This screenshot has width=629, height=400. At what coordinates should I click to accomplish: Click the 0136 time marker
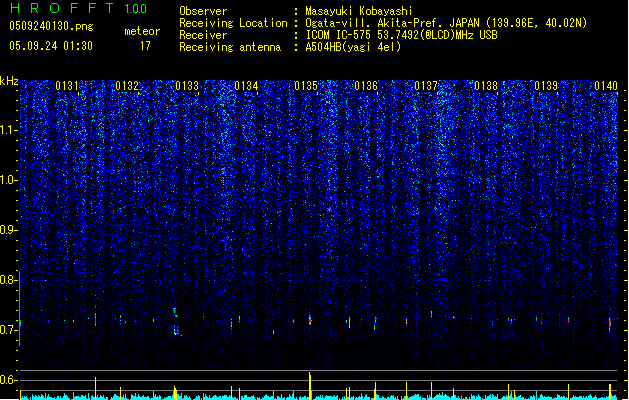[366, 86]
